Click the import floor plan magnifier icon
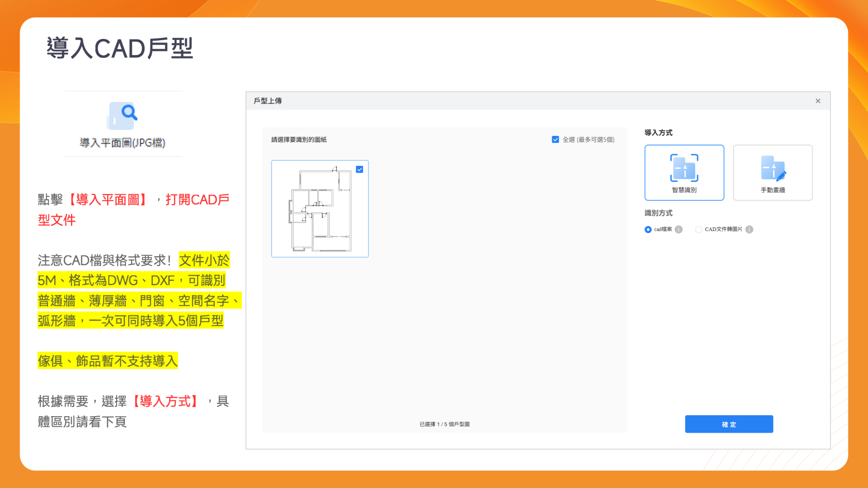This screenshot has width=868, height=488. 123,115
